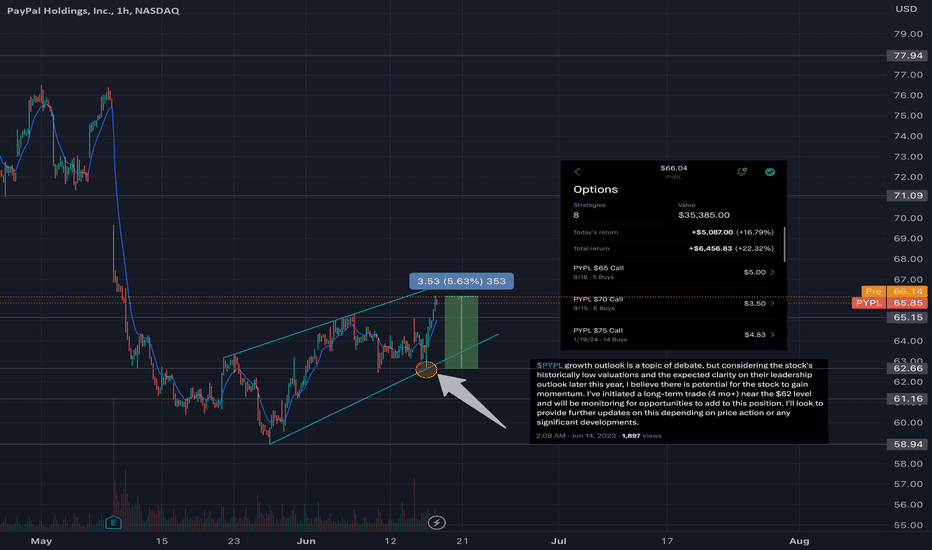Click the 71.09 horizontal line price label
The width and height of the screenshot is (932, 550).
click(x=907, y=196)
